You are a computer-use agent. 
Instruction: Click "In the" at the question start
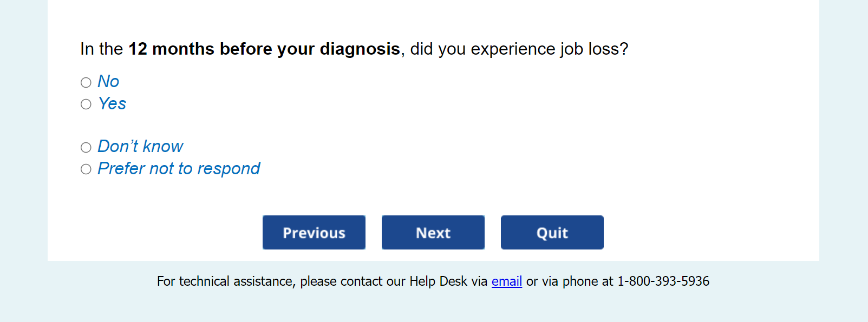[x=102, y=49]
